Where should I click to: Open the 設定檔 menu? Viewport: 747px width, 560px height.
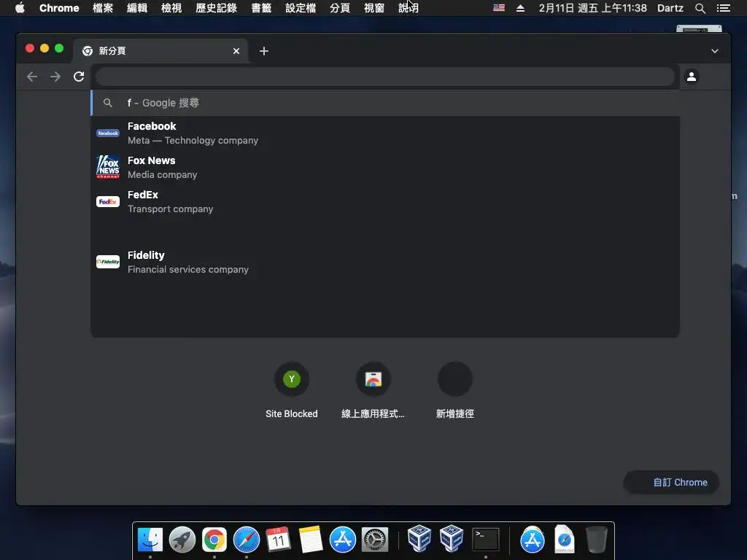pyautogui.click(x=301, y=8)
